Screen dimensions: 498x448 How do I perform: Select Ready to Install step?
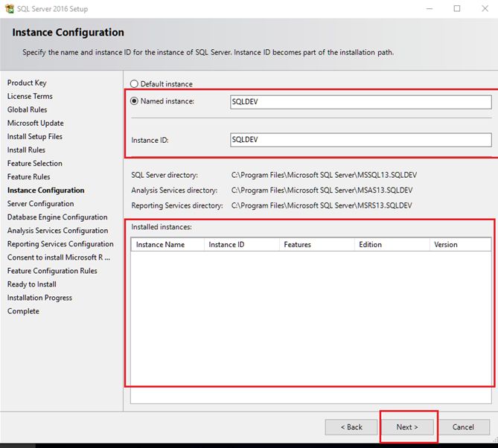(32, 284)
